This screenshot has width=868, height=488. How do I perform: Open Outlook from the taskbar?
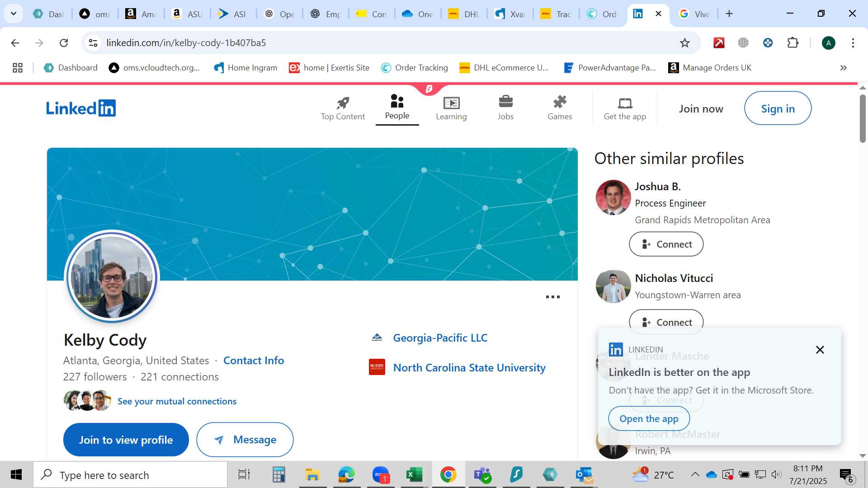(584, 475)
